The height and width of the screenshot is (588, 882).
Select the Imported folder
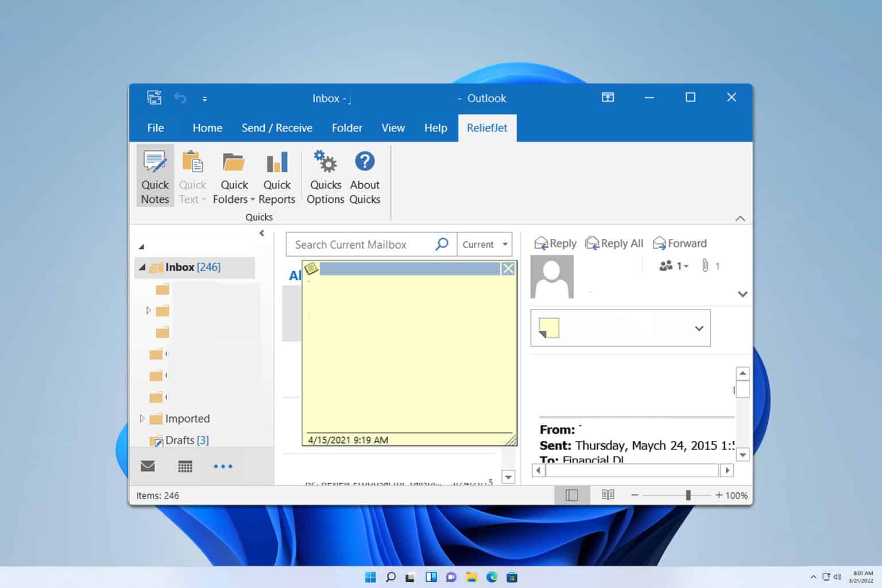(187, 419)
